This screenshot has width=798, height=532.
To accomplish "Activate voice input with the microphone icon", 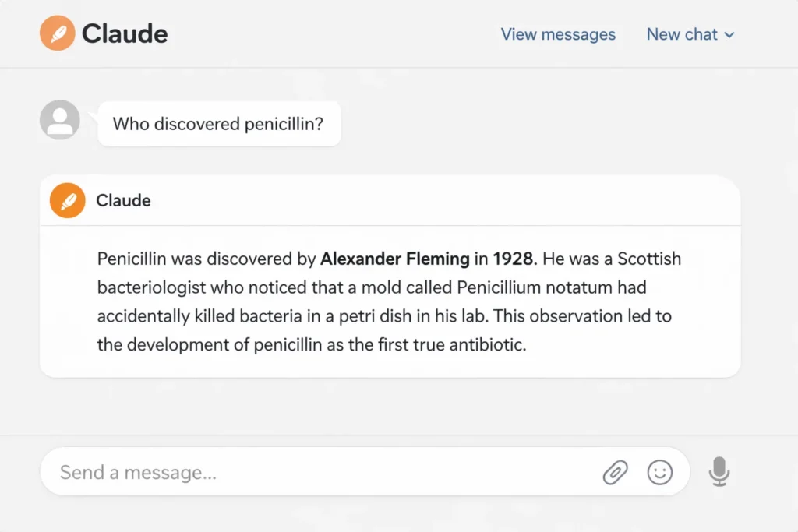I will coord(719,472).
